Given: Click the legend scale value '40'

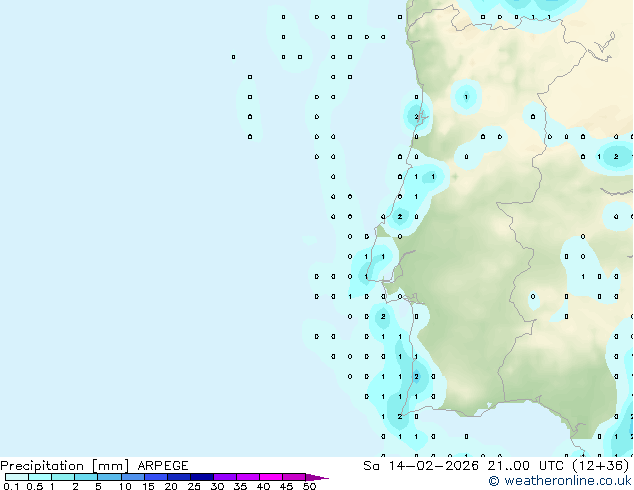Looking at the screenshot, I should tap(263, 486).
